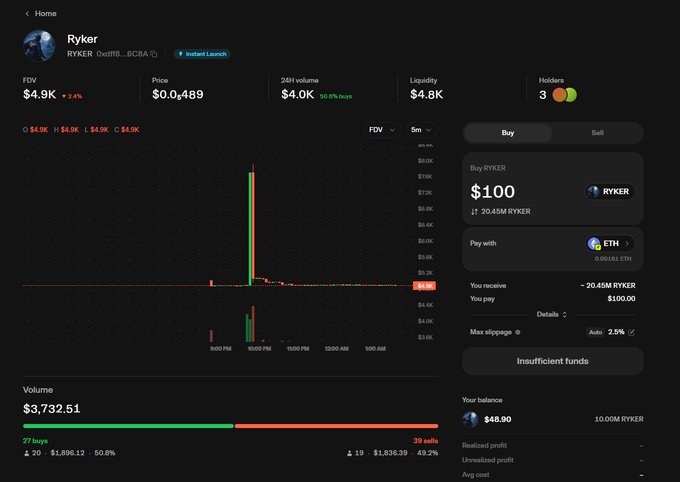Copy the contract address with copy icon
The image size is (680, 482).
click(x=154, y=54)
